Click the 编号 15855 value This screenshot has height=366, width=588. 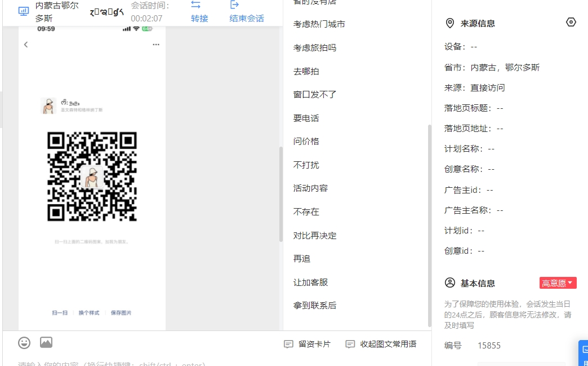click(x=489, y=345)
